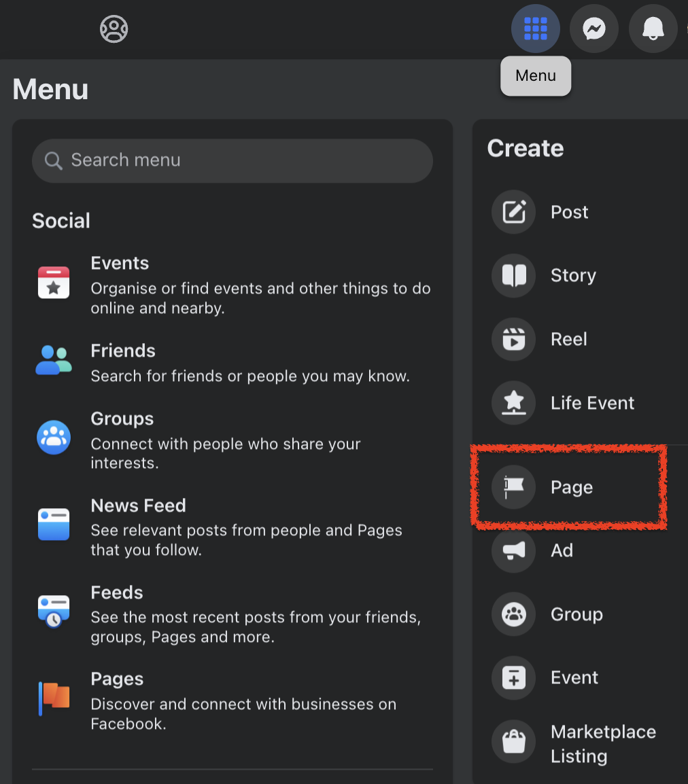Open the Groups icon

[53, 437]
